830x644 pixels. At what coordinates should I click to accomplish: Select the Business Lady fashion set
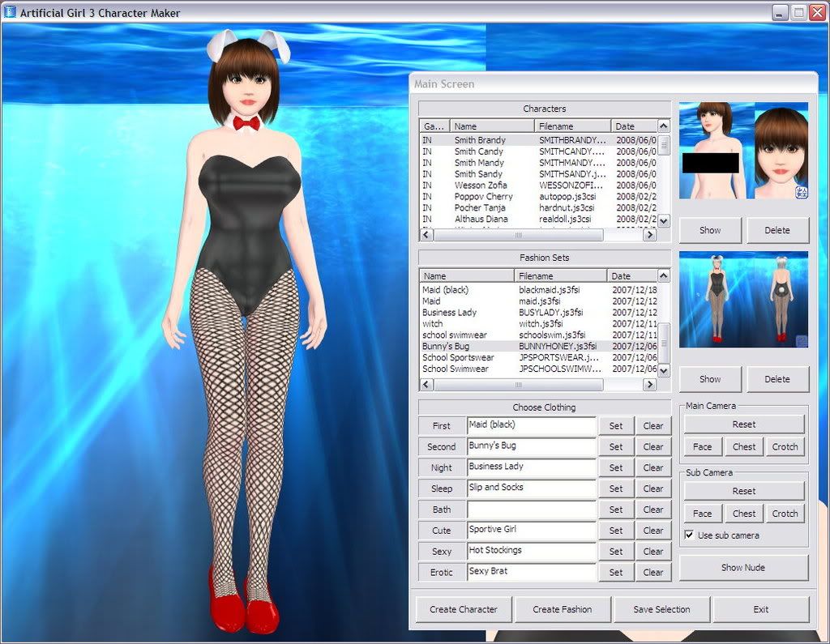click(x=539, y=312)
